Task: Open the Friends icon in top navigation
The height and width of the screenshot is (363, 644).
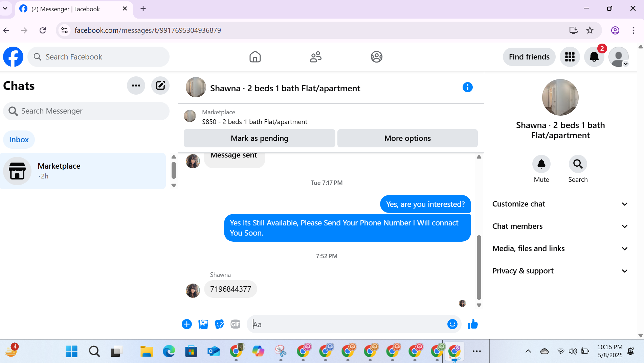Action: coord(315,57)
